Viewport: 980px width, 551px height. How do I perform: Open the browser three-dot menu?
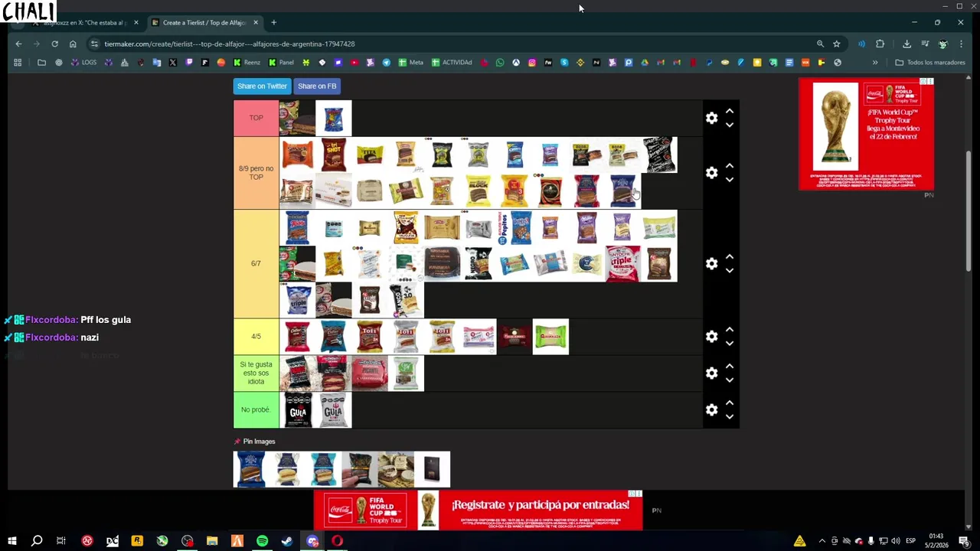pos(961,44)
